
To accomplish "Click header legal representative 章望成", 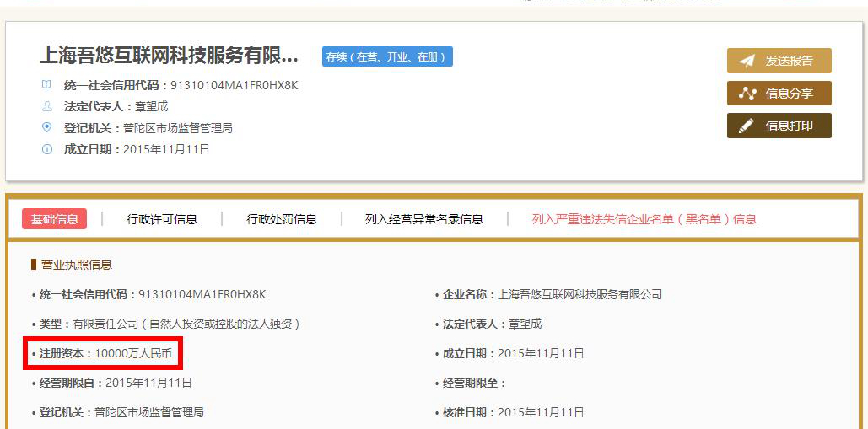I will (152, 107).
